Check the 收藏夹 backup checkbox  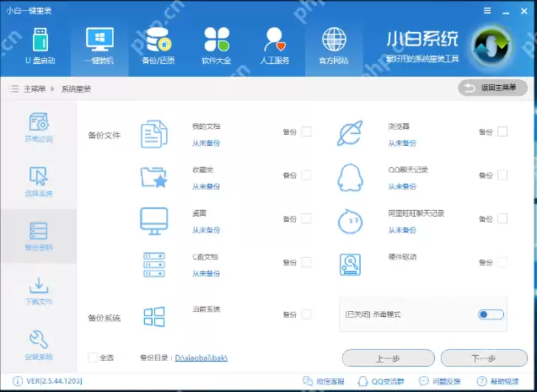[307, 175]
